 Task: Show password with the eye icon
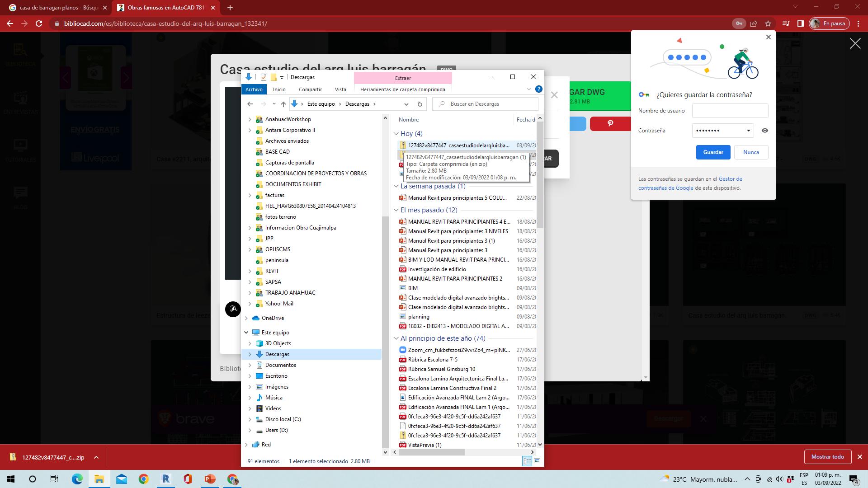point(764,131)
